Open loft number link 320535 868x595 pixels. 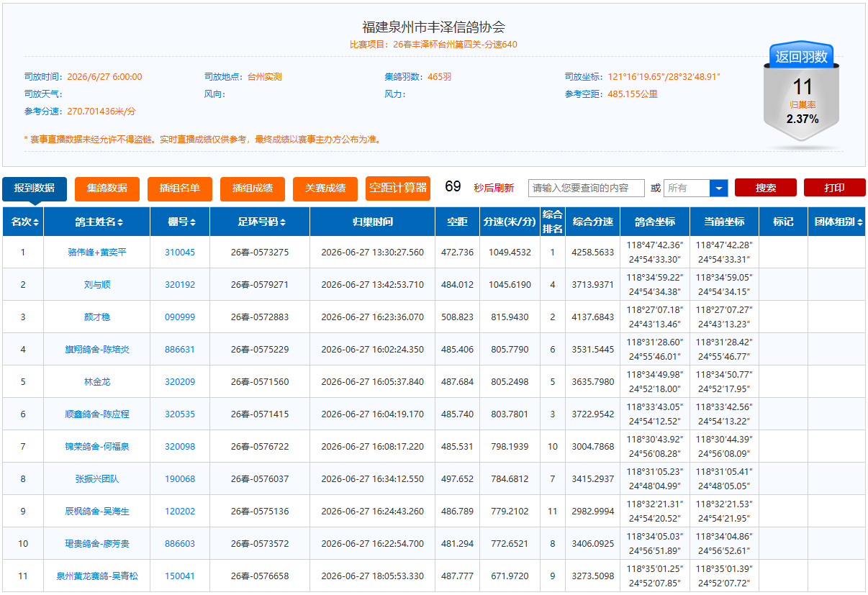[x=180, y=414]
